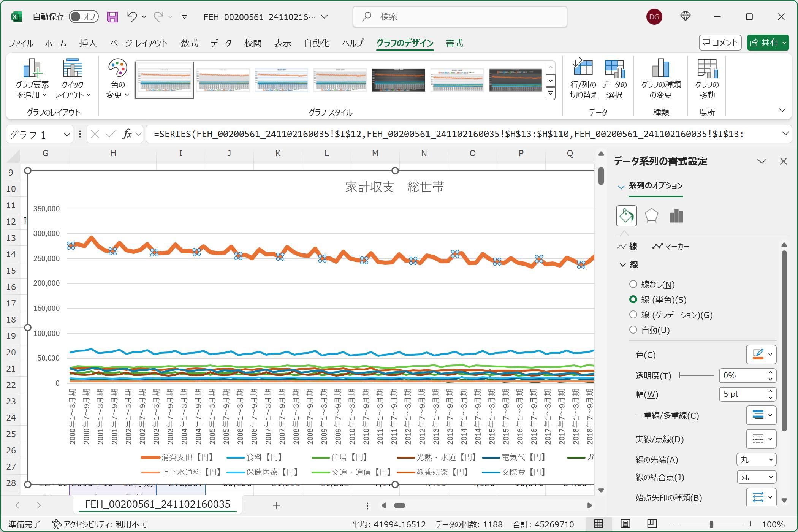The image size is (798, 532).
Task: Undo the last action
Action: pyautogui.click(x=132, y=16)
